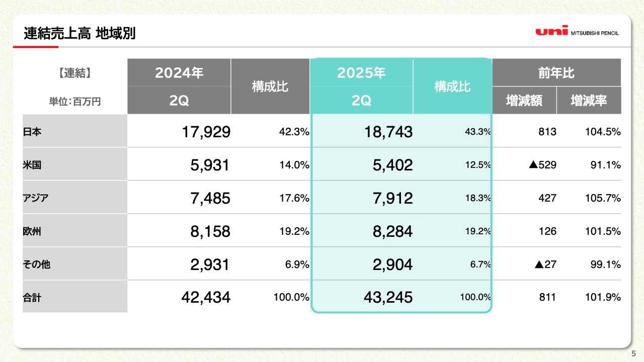Click the negative change value ▲529
Screen dimensions: 644x362
click(542, 164)
